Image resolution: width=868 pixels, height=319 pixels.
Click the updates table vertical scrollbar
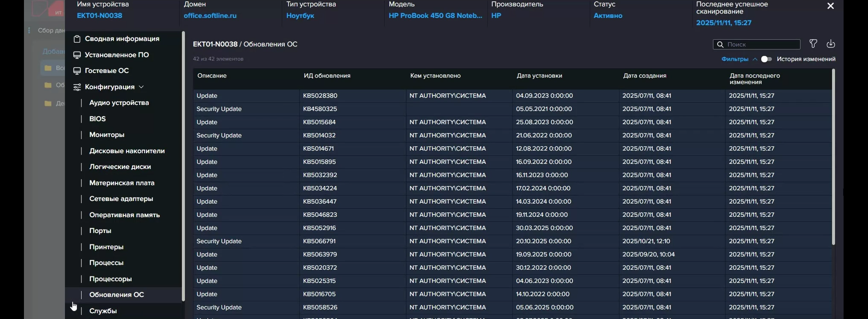(x=833, y=156)
